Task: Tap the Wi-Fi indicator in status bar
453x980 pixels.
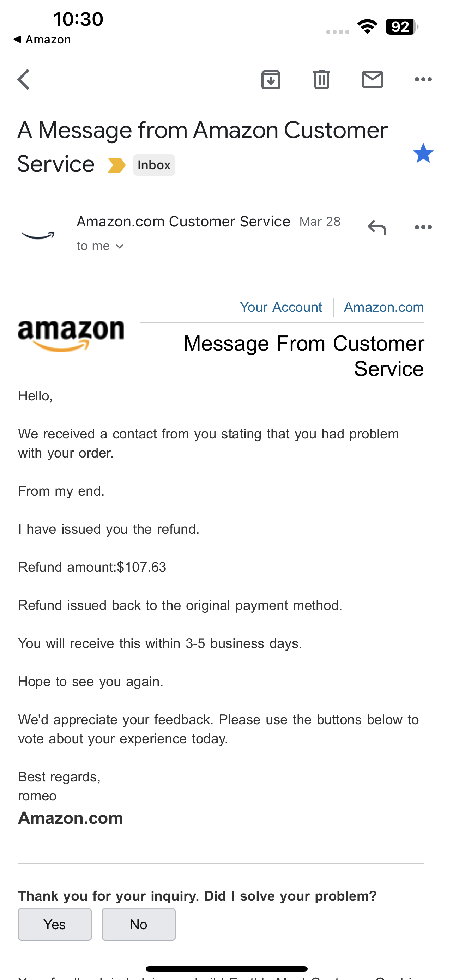Action: pyautogui.click(x=367, y=26)
